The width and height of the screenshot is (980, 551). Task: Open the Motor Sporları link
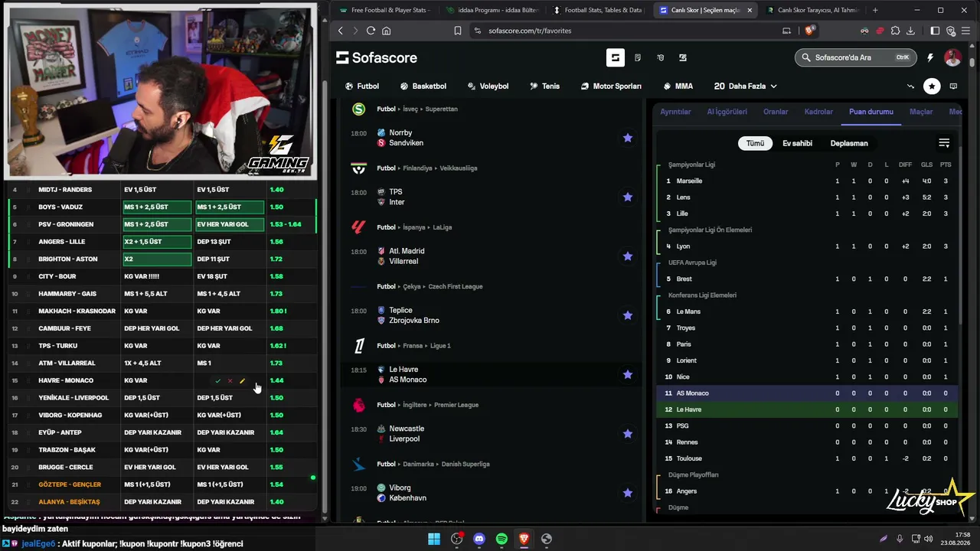coord(611,86)
